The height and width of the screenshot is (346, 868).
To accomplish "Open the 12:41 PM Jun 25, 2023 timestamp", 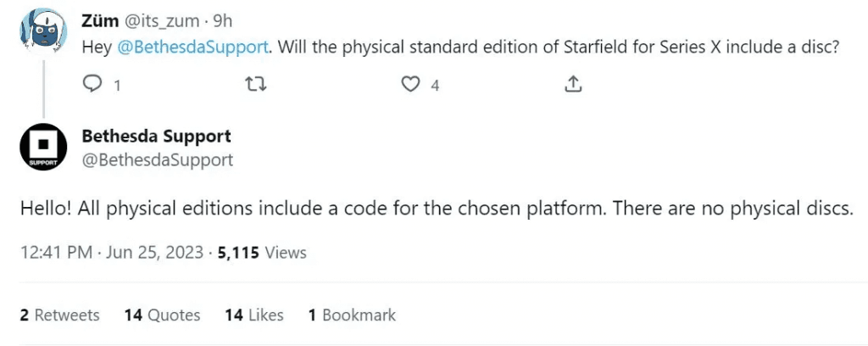I will [110, 253].
